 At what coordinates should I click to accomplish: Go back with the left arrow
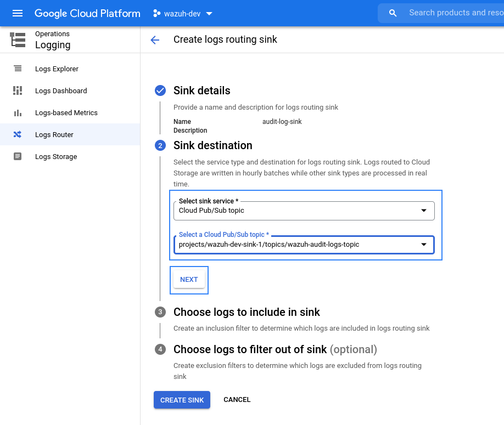[155, 40]
